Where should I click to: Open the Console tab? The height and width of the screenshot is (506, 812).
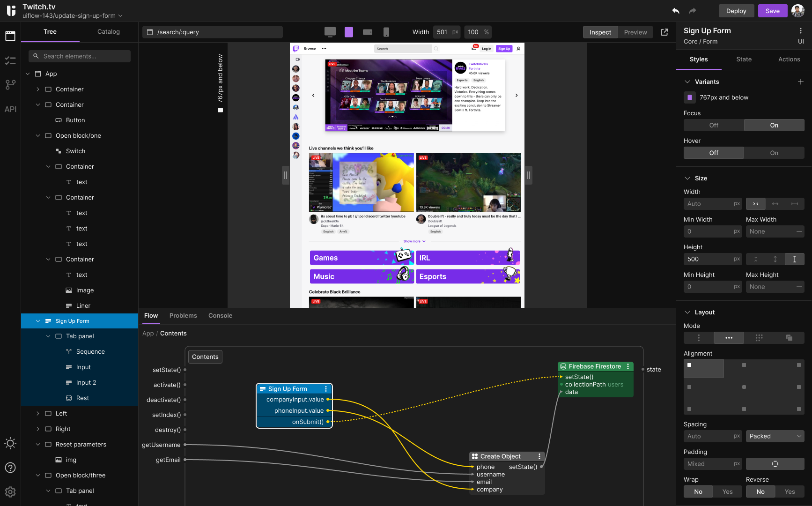point(220,315)
